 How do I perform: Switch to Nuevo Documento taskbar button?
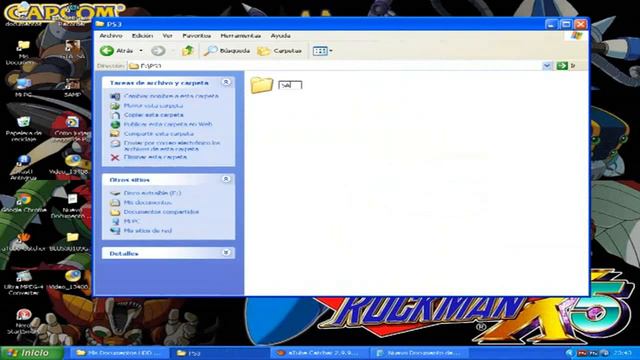[x=420, y=353]
